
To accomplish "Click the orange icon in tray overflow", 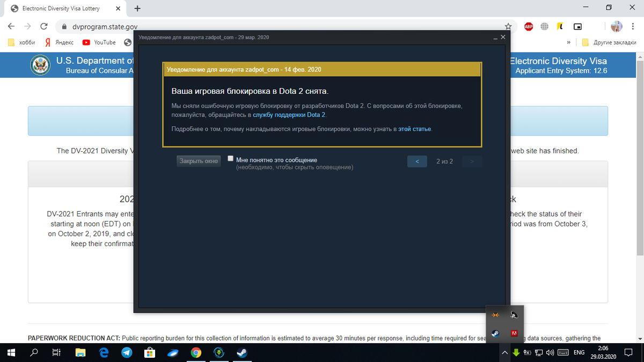I will (496, 316).
